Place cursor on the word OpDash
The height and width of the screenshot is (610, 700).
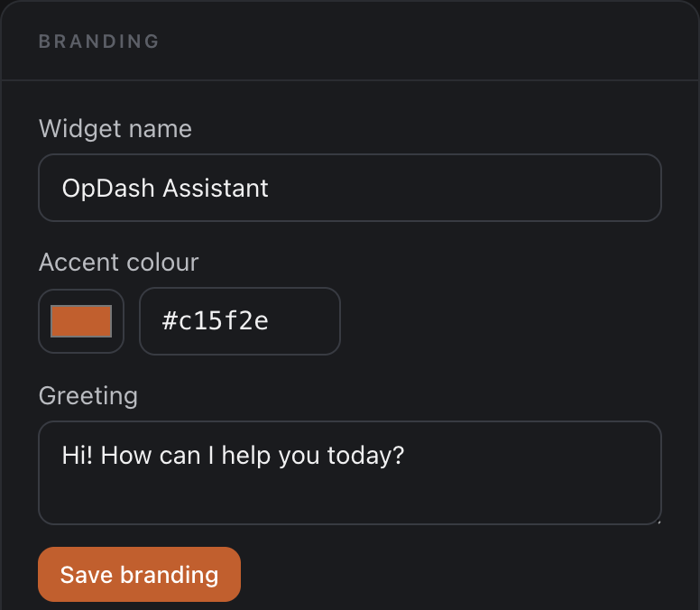coord(108,188)
